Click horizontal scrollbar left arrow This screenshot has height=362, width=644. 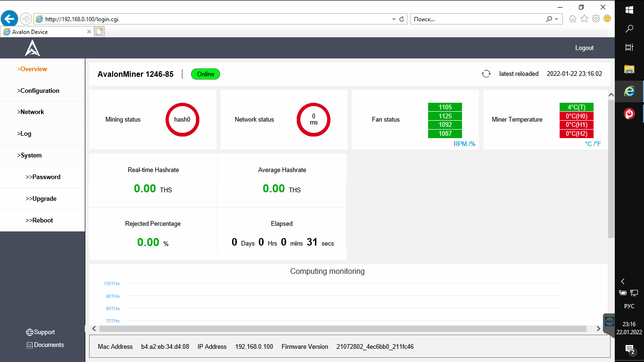[94, 329]
